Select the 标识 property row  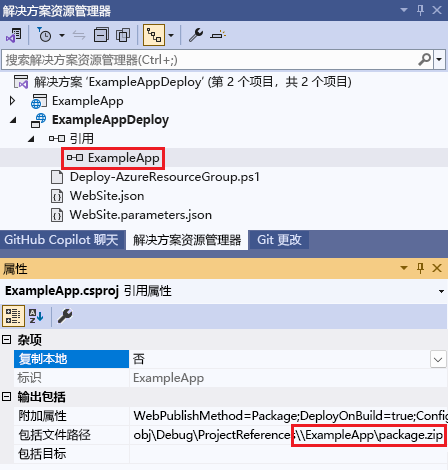pos(71,378)
